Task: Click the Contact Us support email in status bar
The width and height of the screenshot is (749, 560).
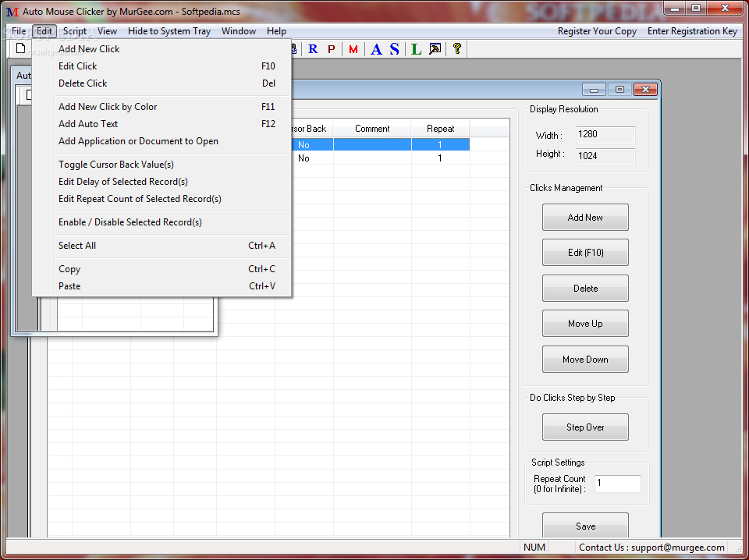Action: pyautogui.click(x=651, y=548)
